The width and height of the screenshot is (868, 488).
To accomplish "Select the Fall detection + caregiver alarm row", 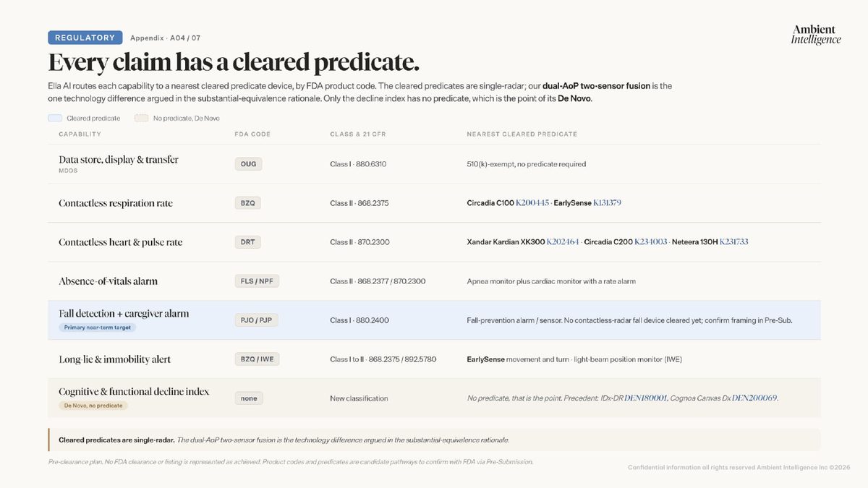I will point(434,320).
